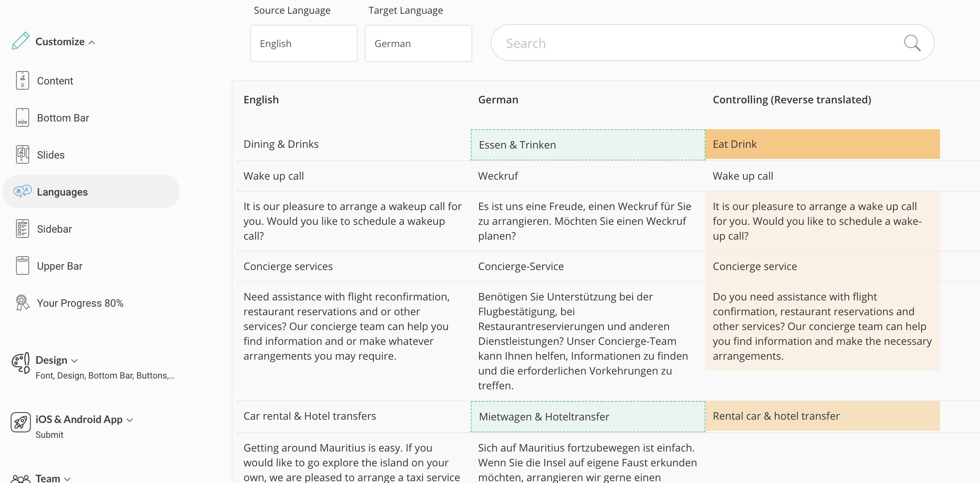Image resolution: width=980 pixels, height=483 pixels.
Task: Open Your Progress 80% item
Action: [x=80, y=303]
